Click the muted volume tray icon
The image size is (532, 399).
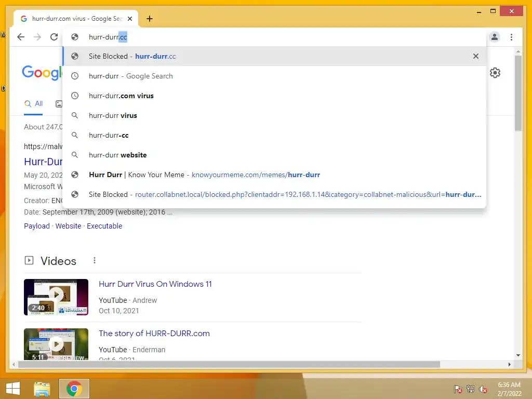pos(483,389)
